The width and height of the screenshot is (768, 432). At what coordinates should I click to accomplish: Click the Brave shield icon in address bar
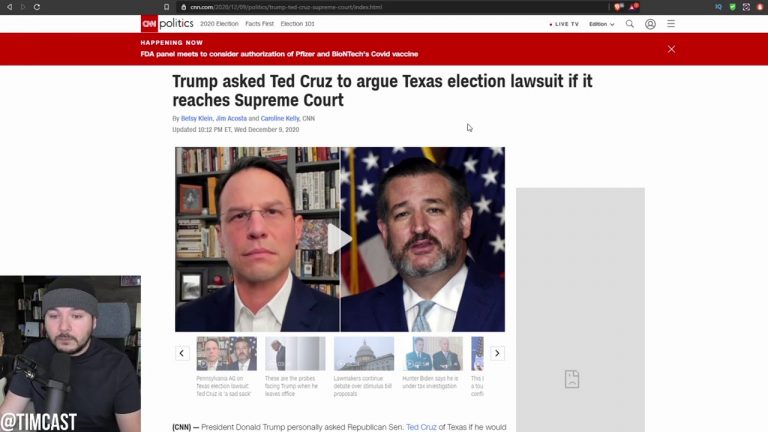pos(619,7)
